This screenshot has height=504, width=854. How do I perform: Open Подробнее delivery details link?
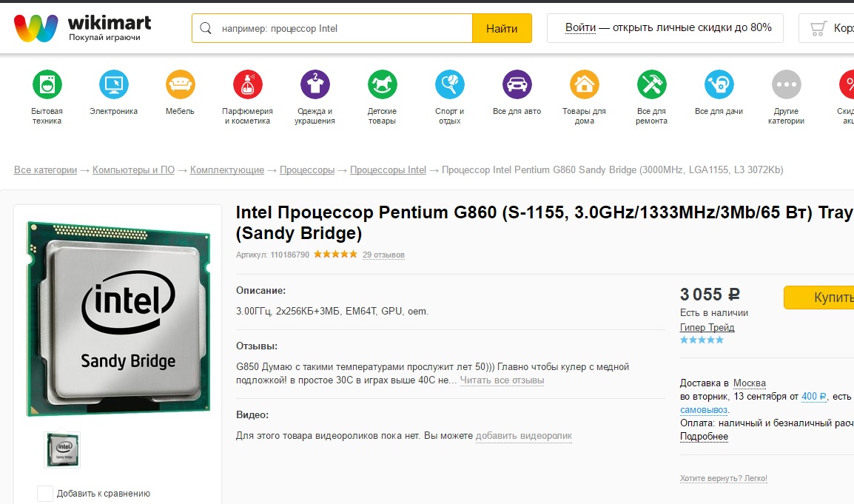coord(704,437)
